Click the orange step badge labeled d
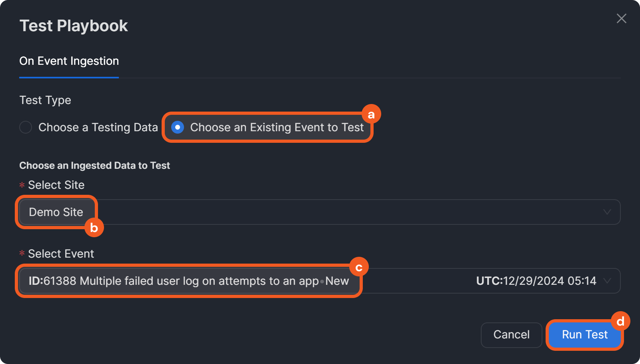Viewport: 640px width, 364px height. pyautogui.click(x=620, y=321)
